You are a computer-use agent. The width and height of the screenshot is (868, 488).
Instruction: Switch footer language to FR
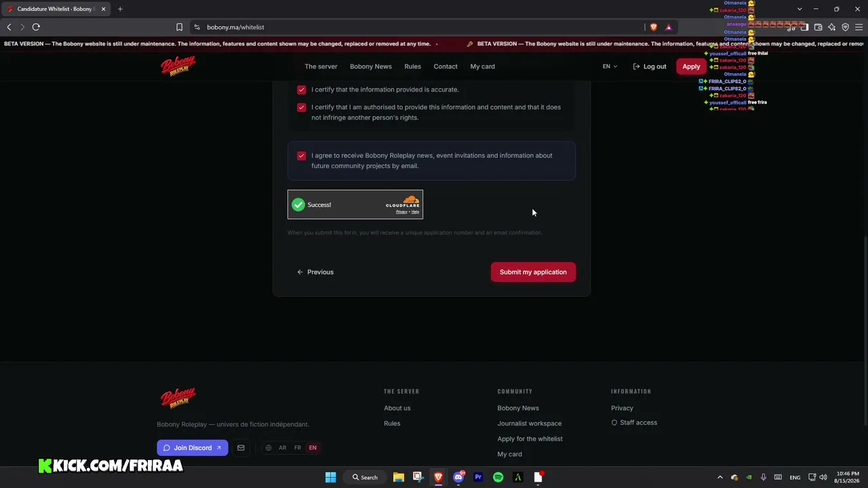298,448
